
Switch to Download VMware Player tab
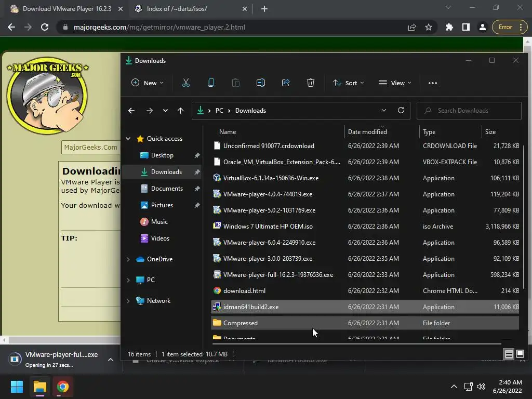click(x=67, y=9)
